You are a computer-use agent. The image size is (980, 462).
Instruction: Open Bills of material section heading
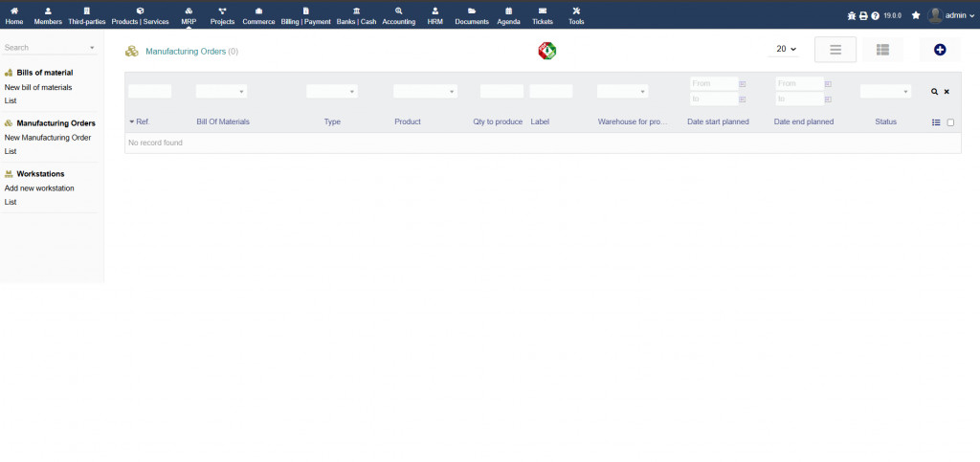45,73
